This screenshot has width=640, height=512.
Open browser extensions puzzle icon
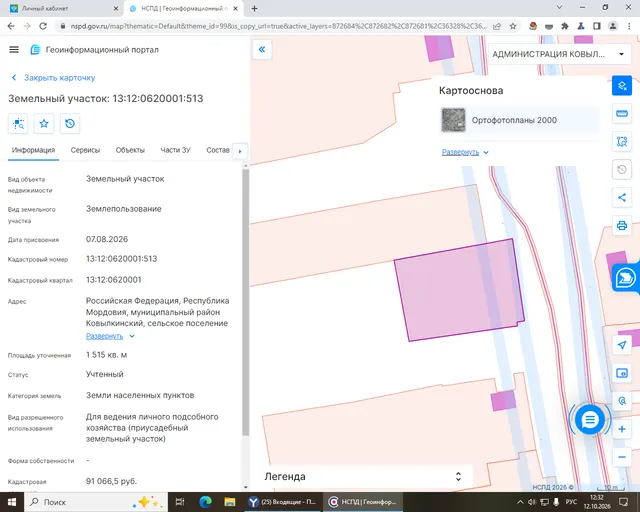564,26
